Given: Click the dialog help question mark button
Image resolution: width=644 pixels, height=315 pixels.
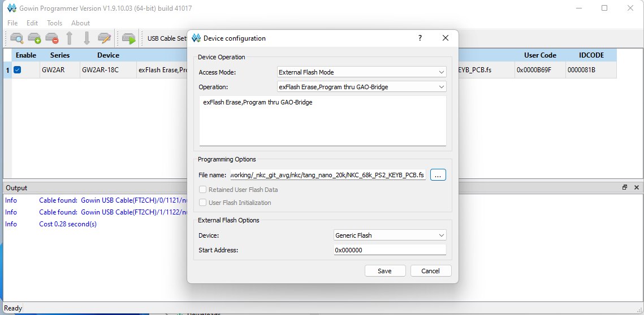Looking at the screenshot, I should tap(420, 38).
